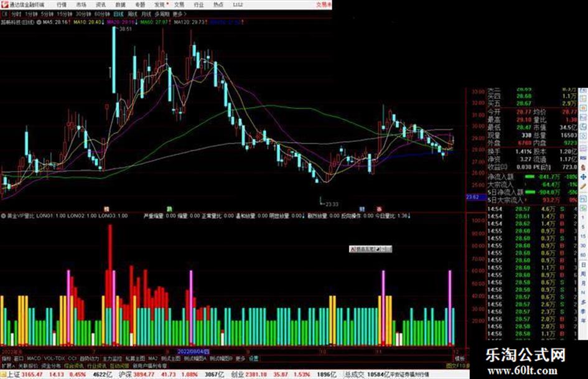
Task: Expand 更多 period options in top bar
Action: pos(179,14)
